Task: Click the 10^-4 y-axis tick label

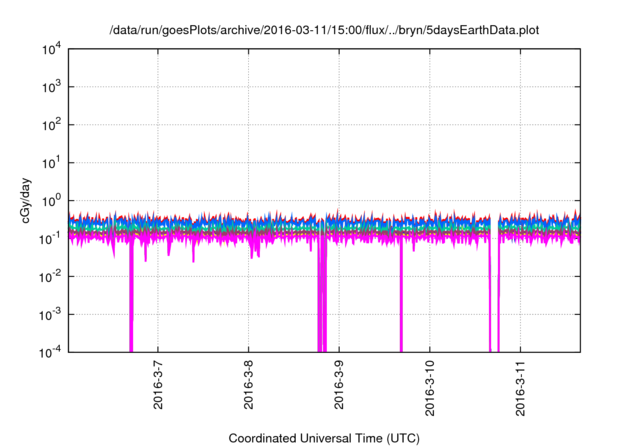Action: 50,352
